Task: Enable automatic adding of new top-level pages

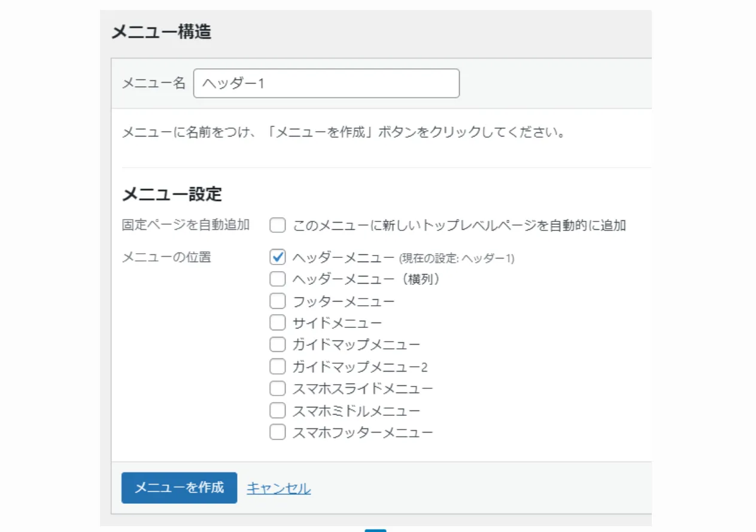Action: tap(277, 225)
